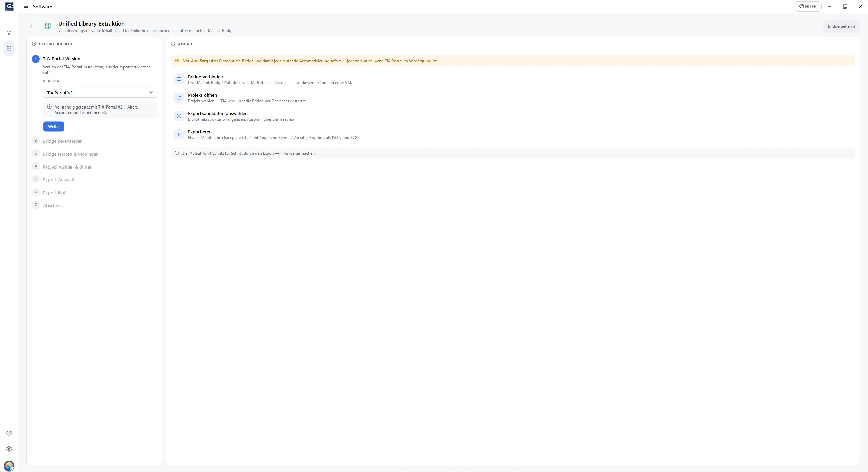Click the dropdown chevron for Version
The image size is (868, 472).
[x=151, y=92]
